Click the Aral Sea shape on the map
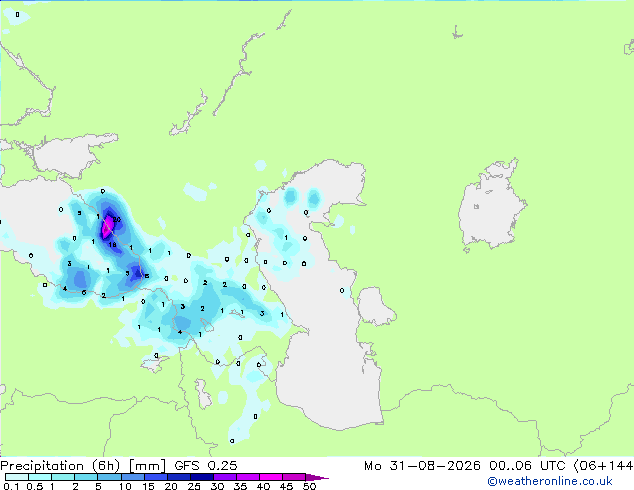 (491, 206)
